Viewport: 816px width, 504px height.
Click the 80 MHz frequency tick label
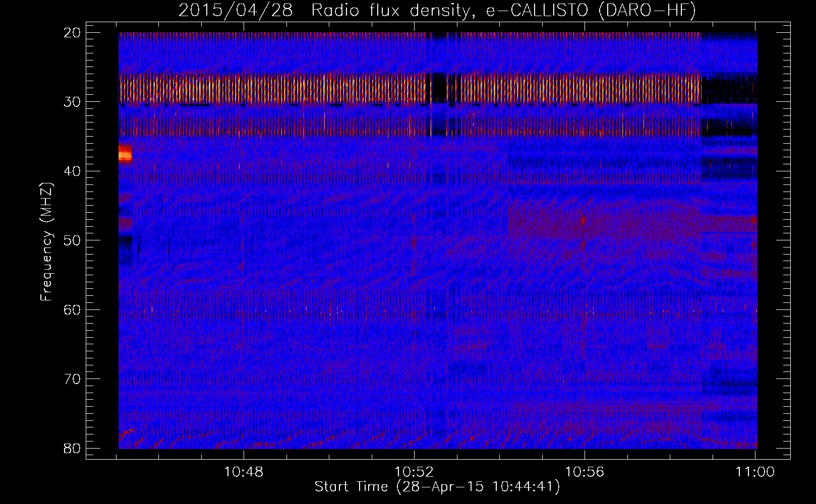pos(72,448)
